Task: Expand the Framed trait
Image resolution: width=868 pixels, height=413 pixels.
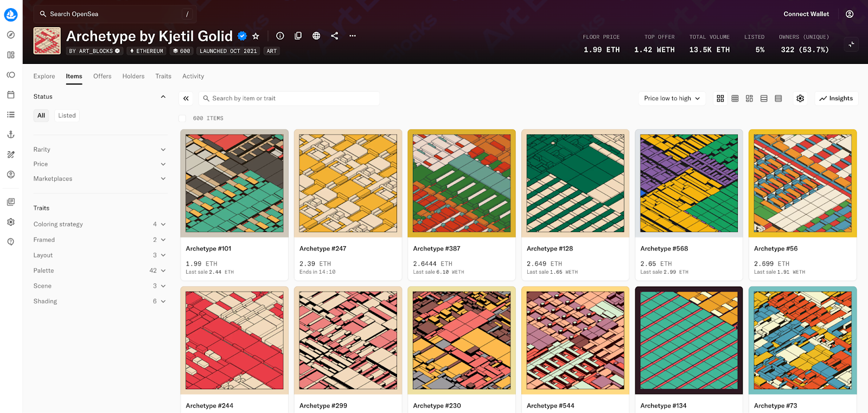Action: coord(100,240)
